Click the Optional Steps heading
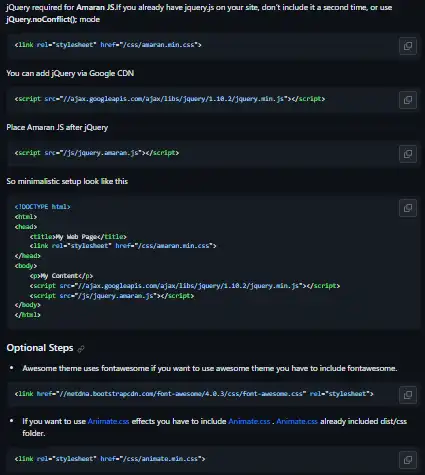 click(40, 348)
